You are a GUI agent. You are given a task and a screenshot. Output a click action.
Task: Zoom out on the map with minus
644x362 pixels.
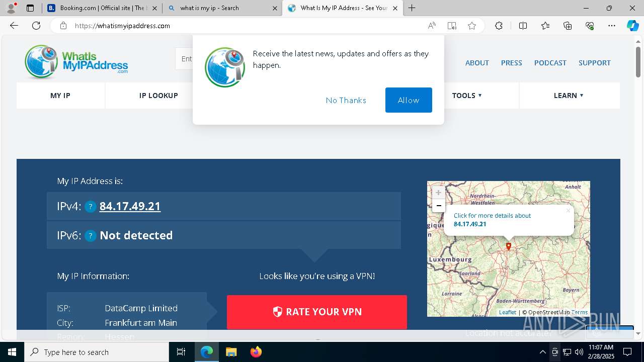point(438,206)
